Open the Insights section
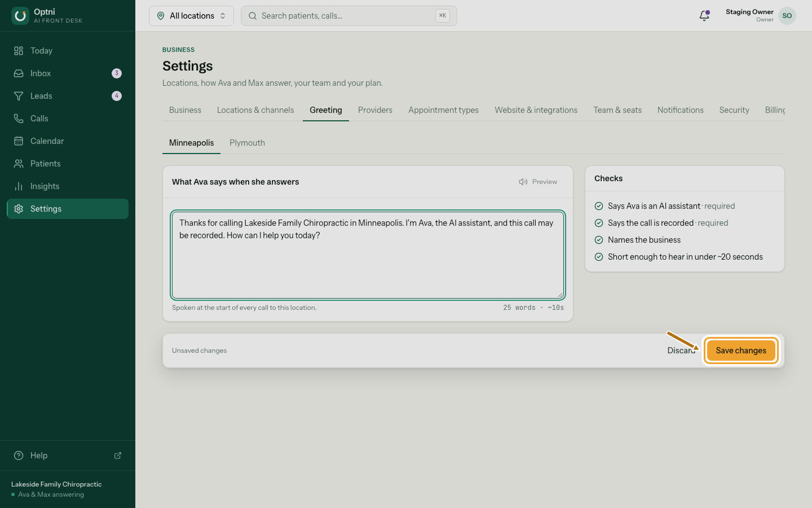812x508 pixels. (x=68, y=186)
